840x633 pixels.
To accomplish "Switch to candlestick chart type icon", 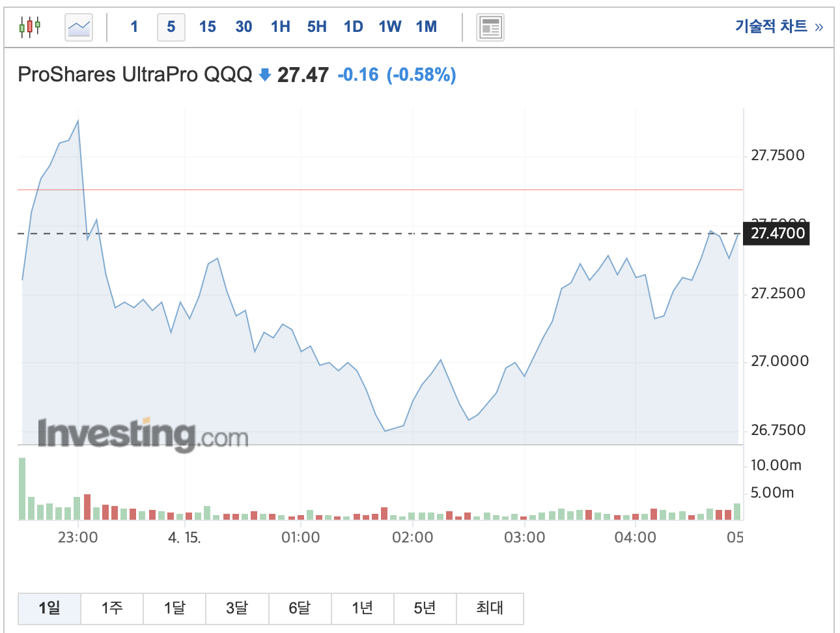I will click(x=30, y=27).
